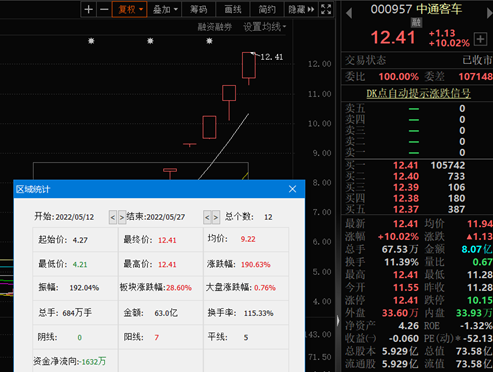Click middle star event marker above chart

click(150, 41)
